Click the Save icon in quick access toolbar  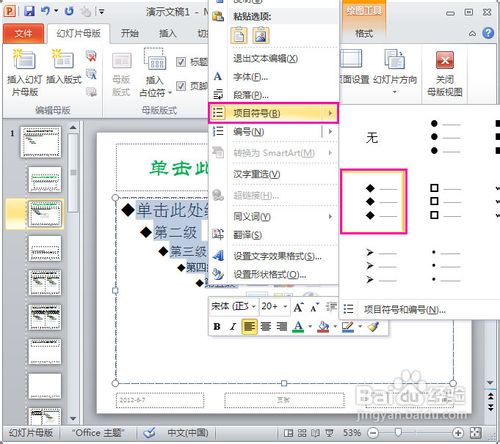pos(29,11)
